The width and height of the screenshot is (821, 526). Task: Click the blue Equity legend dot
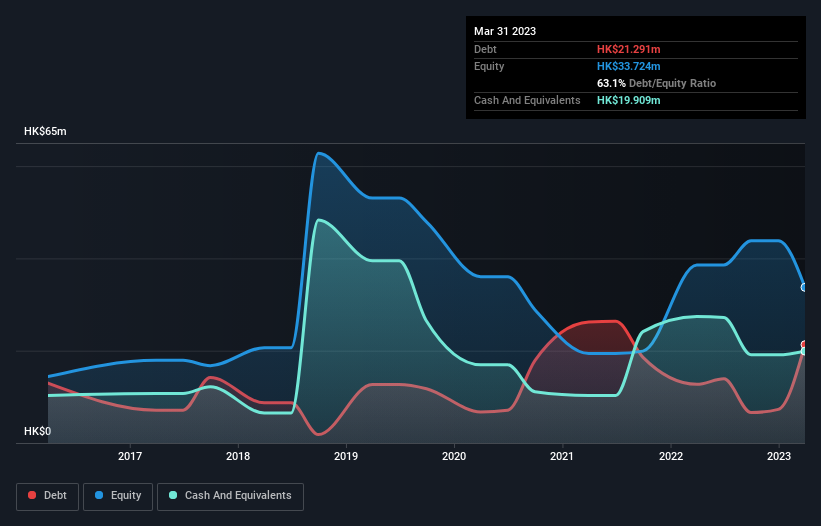point(99,495)
